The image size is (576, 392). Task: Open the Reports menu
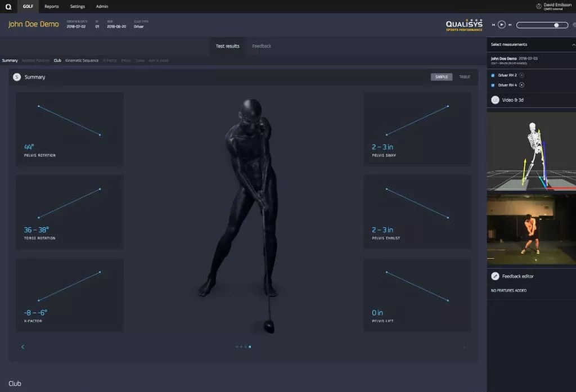(x=52, y=7)
